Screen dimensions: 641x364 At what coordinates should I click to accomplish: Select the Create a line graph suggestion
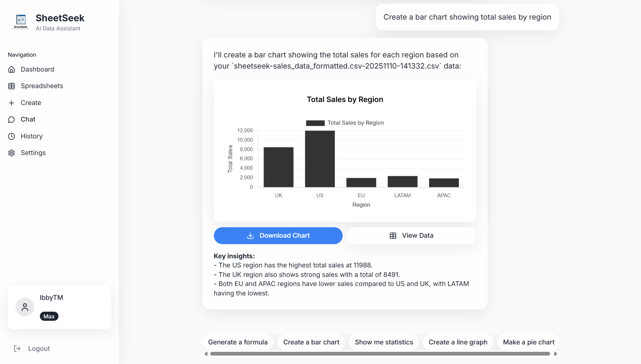(458, 342)
